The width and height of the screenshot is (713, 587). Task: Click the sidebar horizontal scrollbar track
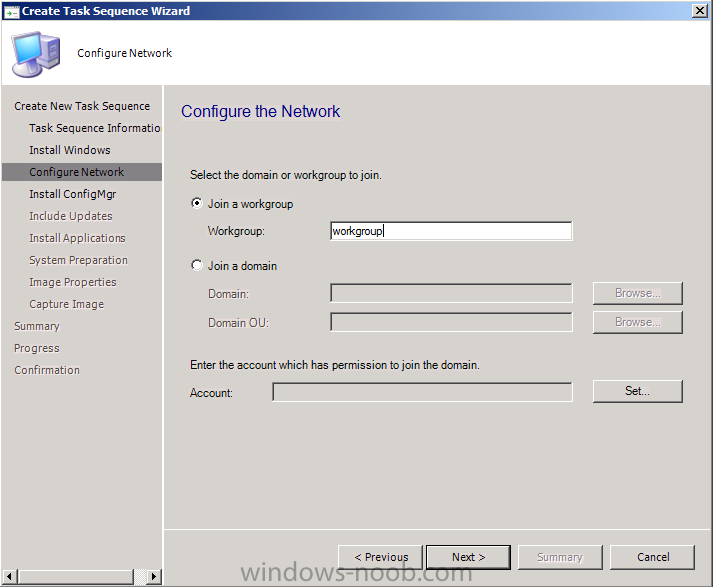140,577
